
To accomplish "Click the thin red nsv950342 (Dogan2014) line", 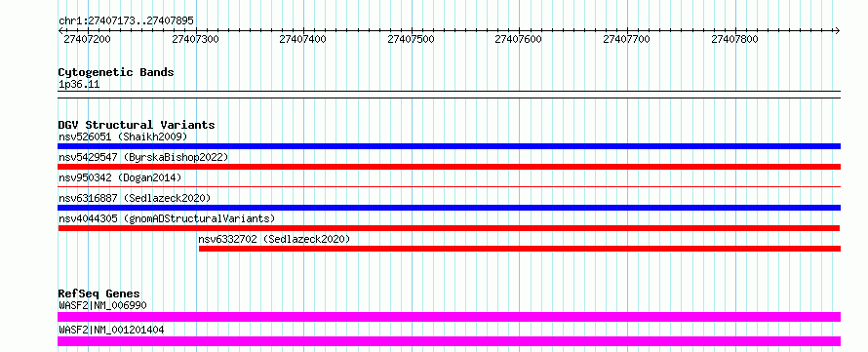I will pyautogui.click(x=449, y=187).
